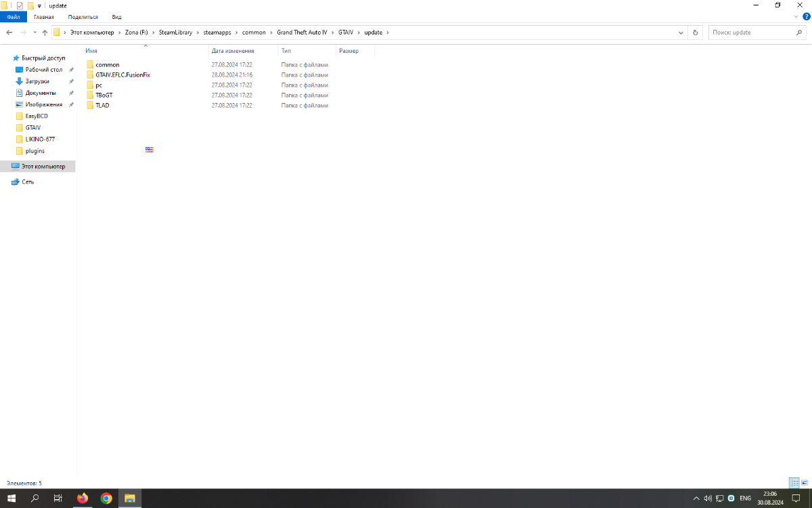Open 'Загрузки' in the sidebar
Viewport: 812px width, 508px height.
pyautogui.click(x=37, y=81)
